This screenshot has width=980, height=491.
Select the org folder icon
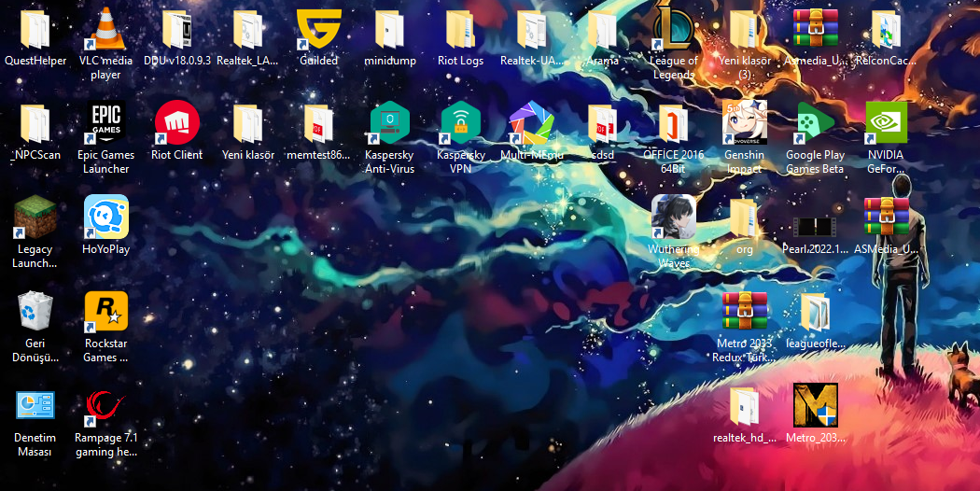(x=745, y=218)
